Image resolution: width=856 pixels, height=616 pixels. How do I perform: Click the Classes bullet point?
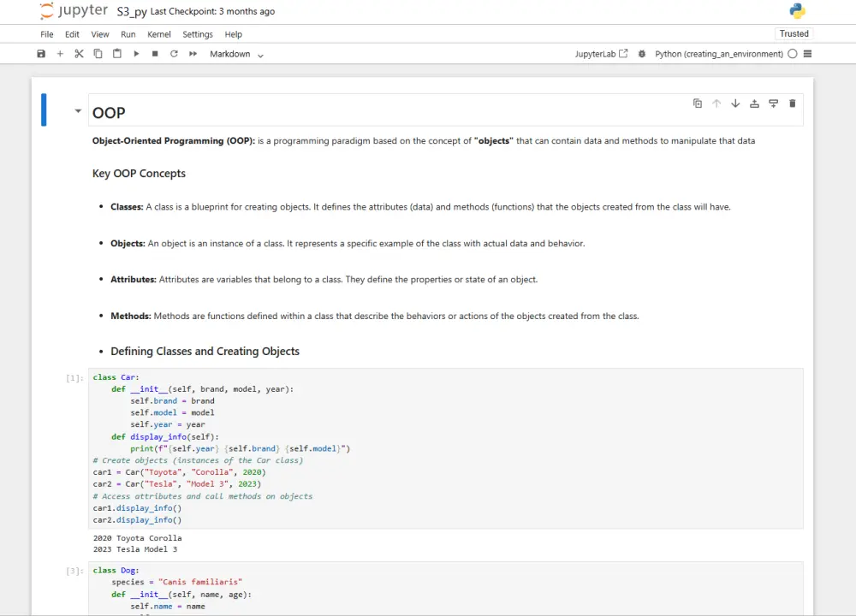click(420, 207)
